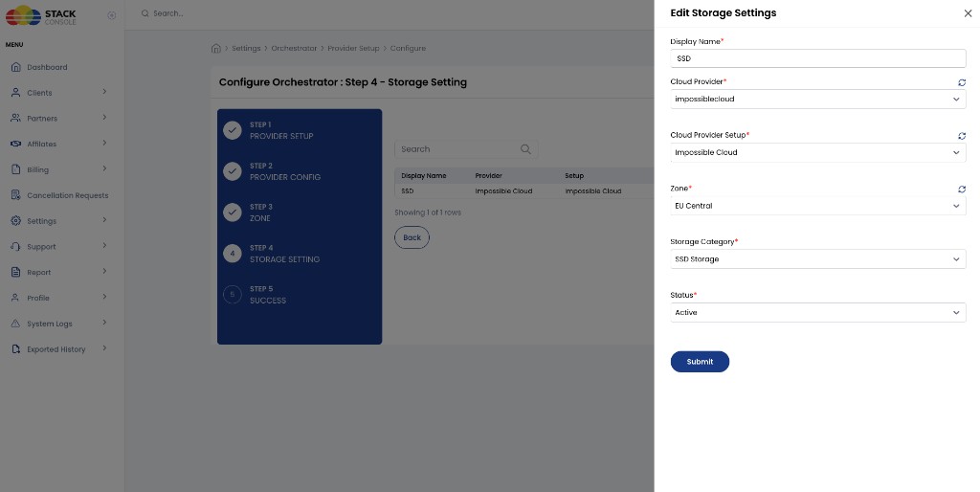Click the Billing document icon
Image resolution: width=980 pixels, height=492 pixels.
tap(16, 169)
